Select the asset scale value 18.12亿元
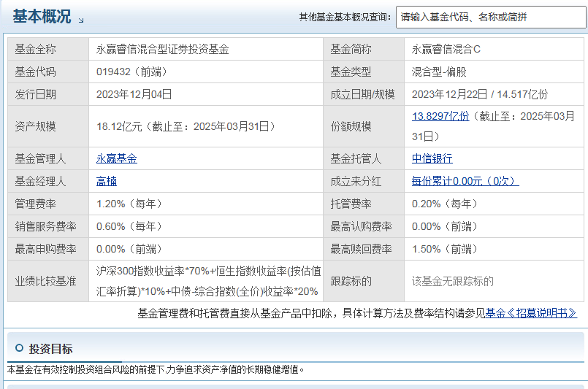The width and height of the screenshot is (588, 389). click(119, 127)
